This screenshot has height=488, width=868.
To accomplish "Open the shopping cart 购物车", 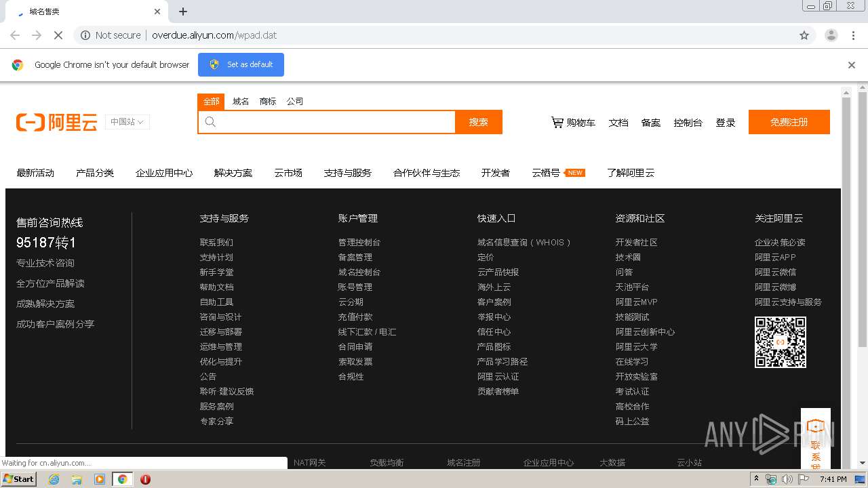I will (x=573, y=123).
